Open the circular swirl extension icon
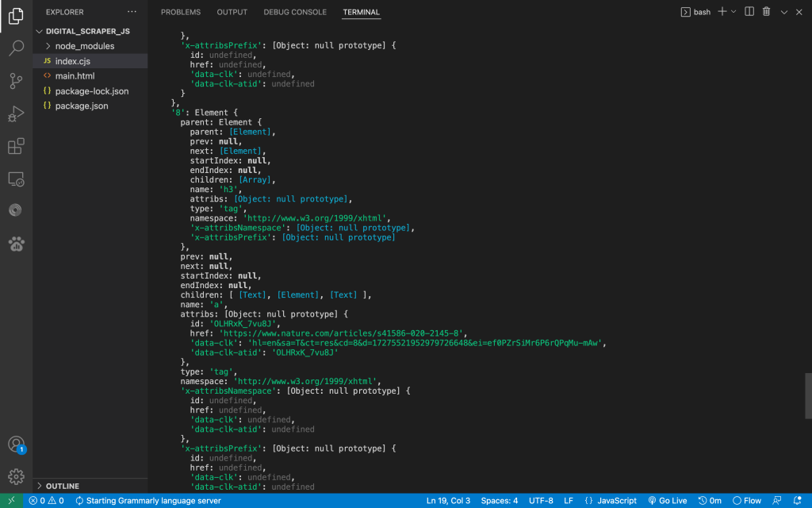 (x=16, y=210)
